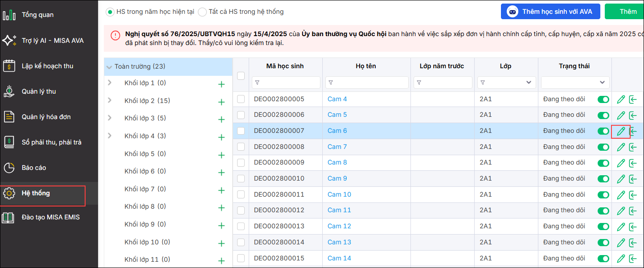Expand Khối lớp 4 (3) tree node
Screen dimensions: 644x268
[110, 136]
